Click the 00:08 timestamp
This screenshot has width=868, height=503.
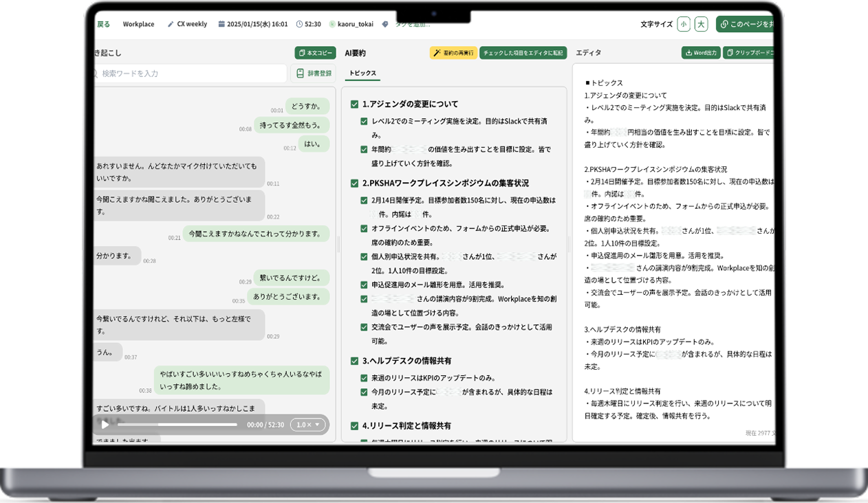pos(246,128)
